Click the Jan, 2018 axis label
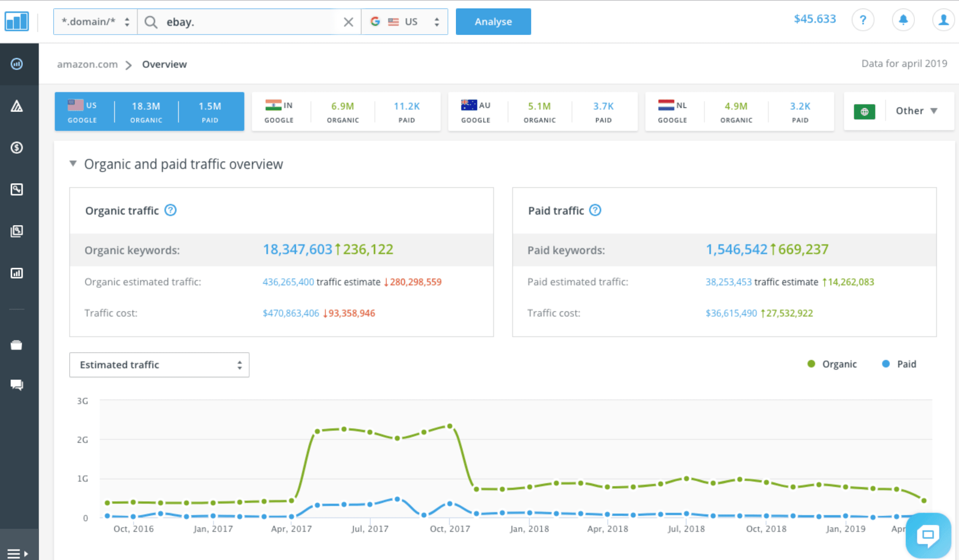This screenshot has width=959, height=560. click(x=529, y=529)
